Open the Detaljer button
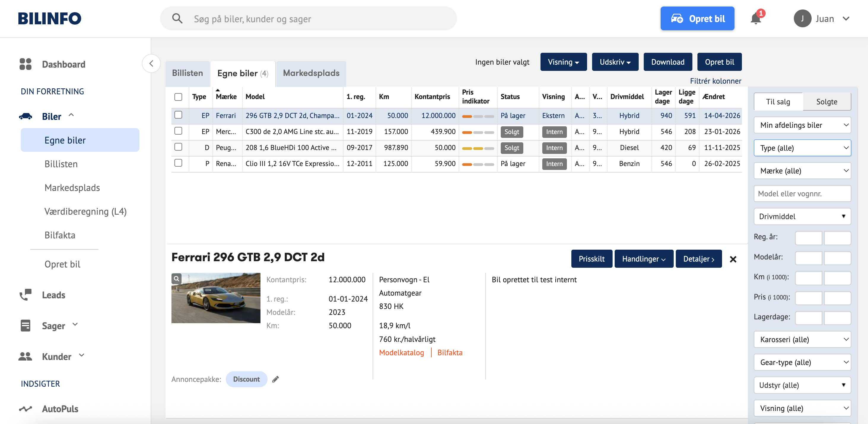Screen dimensions: 868x424 coord(699,259)
